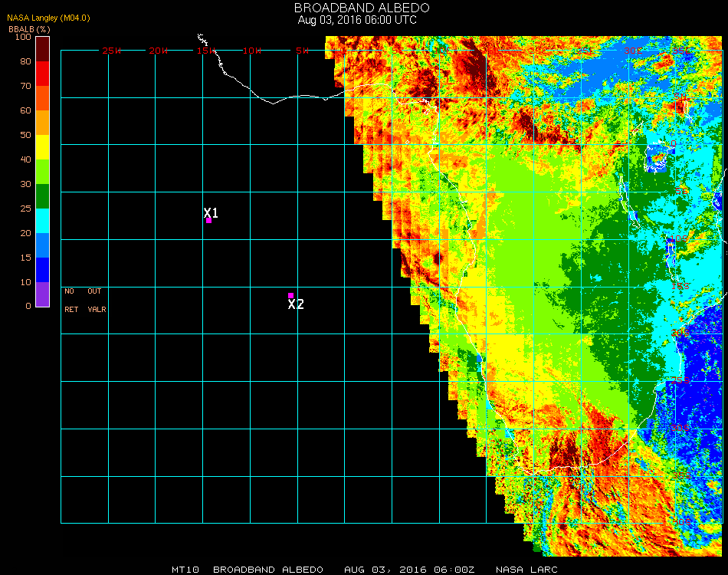Click the magenta X2 marker square

pos(290,295)
